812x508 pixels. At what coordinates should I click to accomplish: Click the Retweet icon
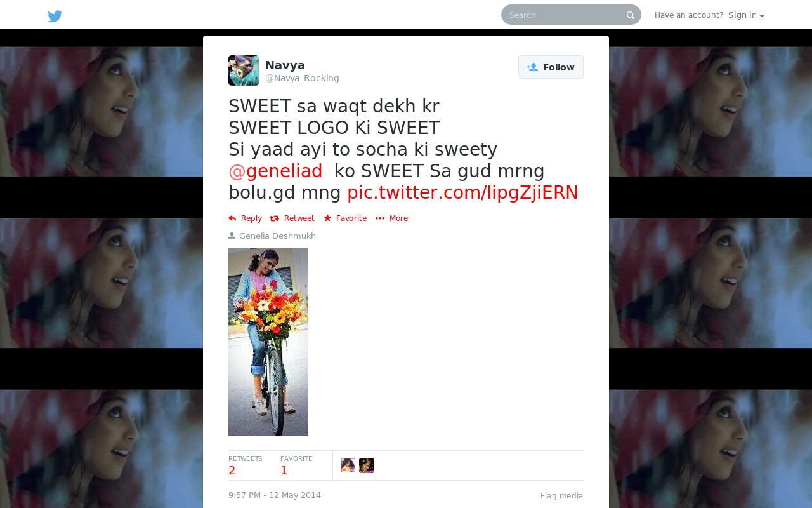tap(274, 218)
